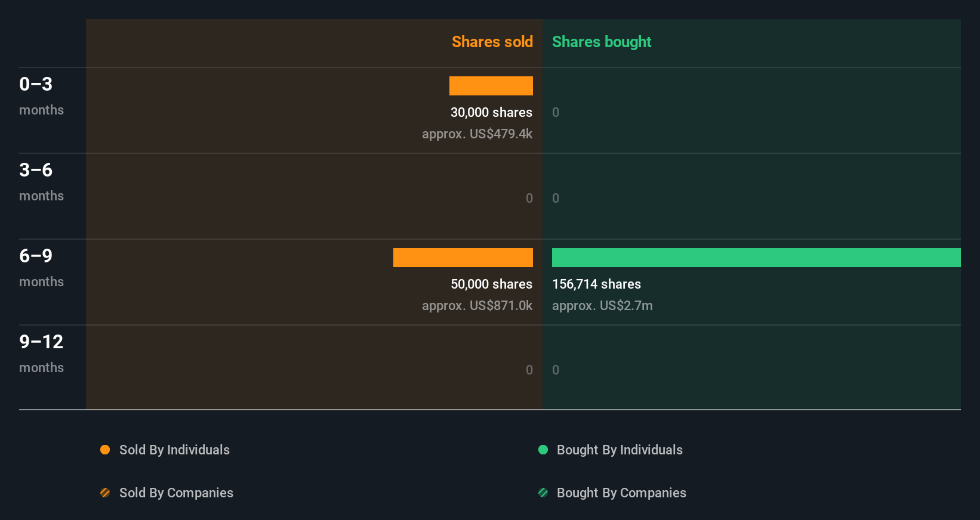Click the approx. US$871.0k amount
This screenshot has width=980, height=520.
click(477, 305)
